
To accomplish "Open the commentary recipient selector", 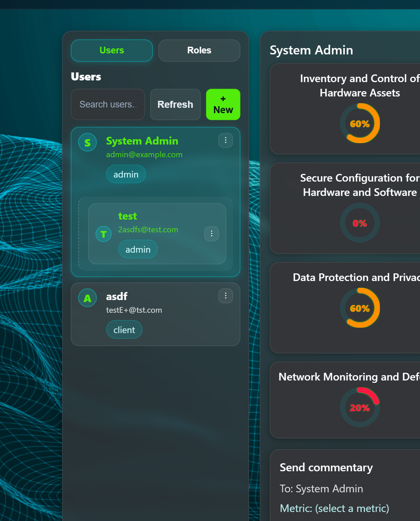I will 329,488.
